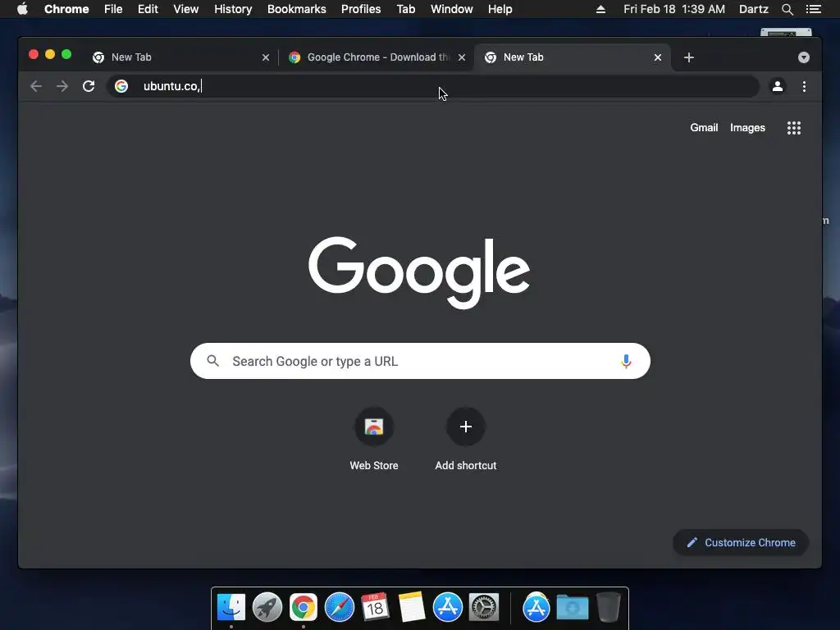Click the date and time in menu bar
The height and width of the screenshot is (630, 840).
pos(674,9)
